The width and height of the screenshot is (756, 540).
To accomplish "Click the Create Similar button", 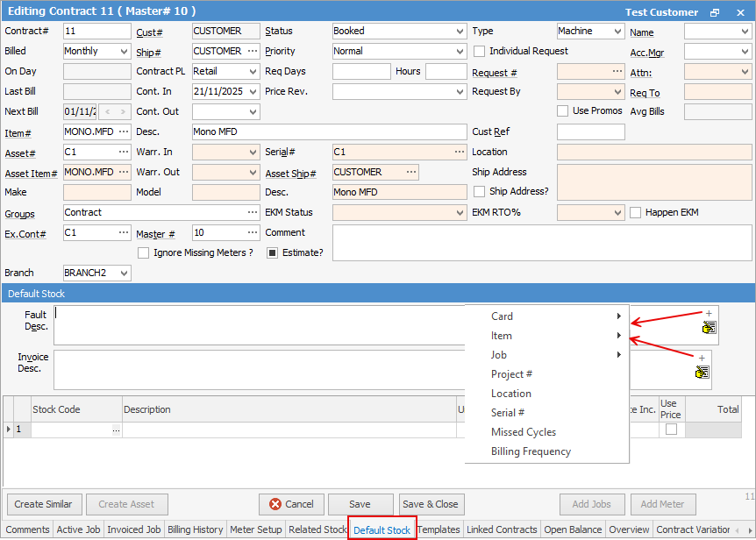I will 43,504.
